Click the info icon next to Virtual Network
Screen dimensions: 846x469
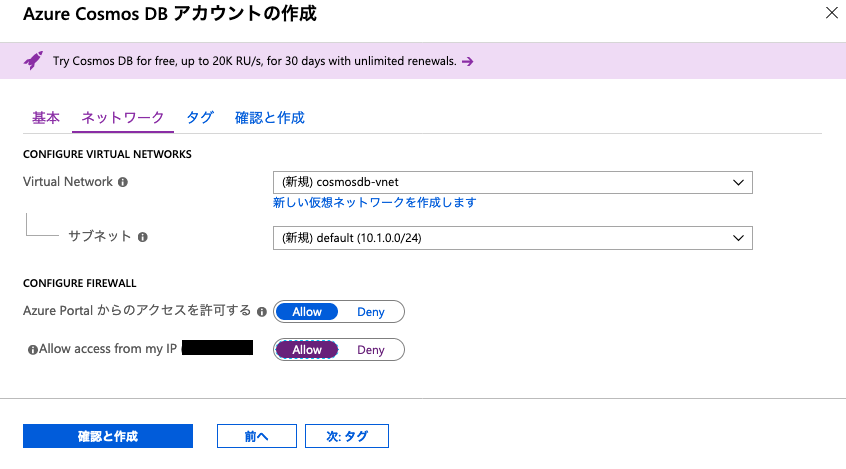point(123,182)
